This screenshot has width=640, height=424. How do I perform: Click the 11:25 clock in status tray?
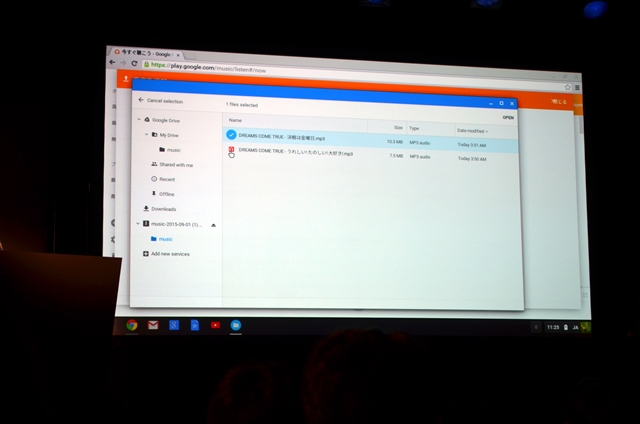tap(553, 327)
